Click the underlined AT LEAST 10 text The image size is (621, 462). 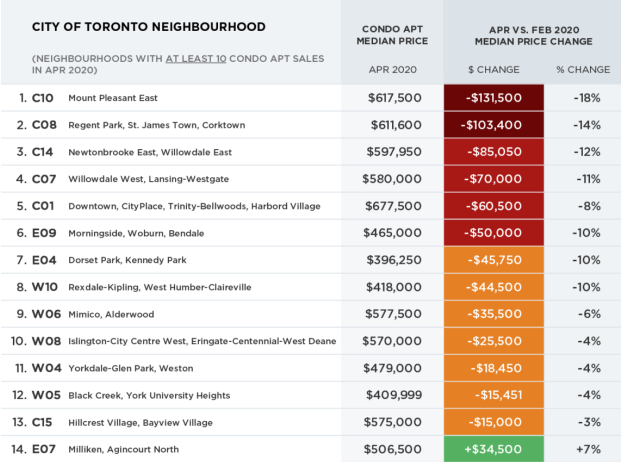[196, 59]
